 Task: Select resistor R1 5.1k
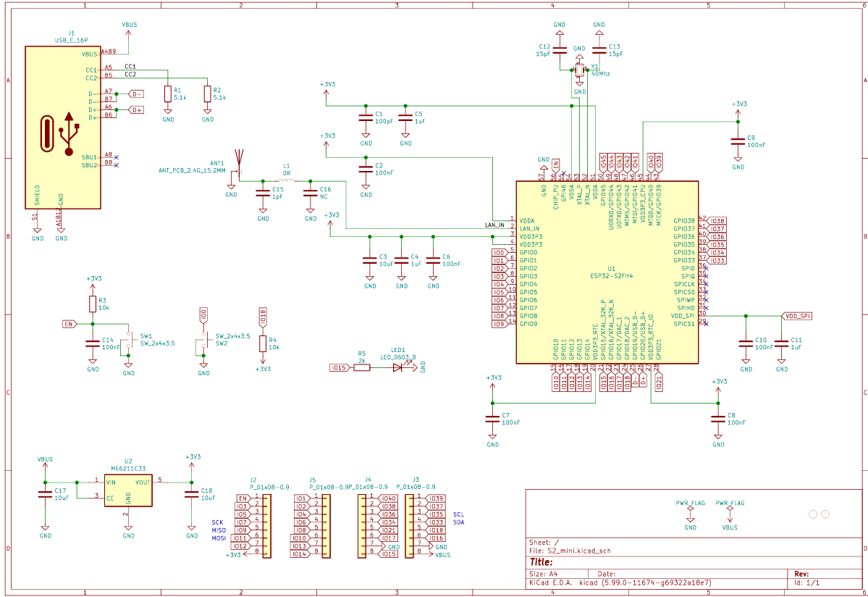(167, 95)
